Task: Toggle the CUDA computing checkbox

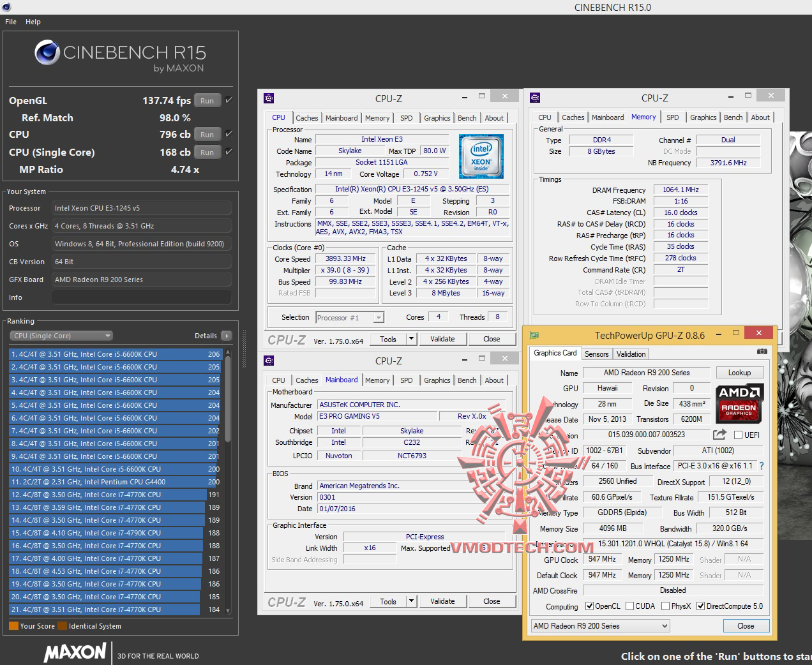Action: pyautogui.click(x=630, y=606)
